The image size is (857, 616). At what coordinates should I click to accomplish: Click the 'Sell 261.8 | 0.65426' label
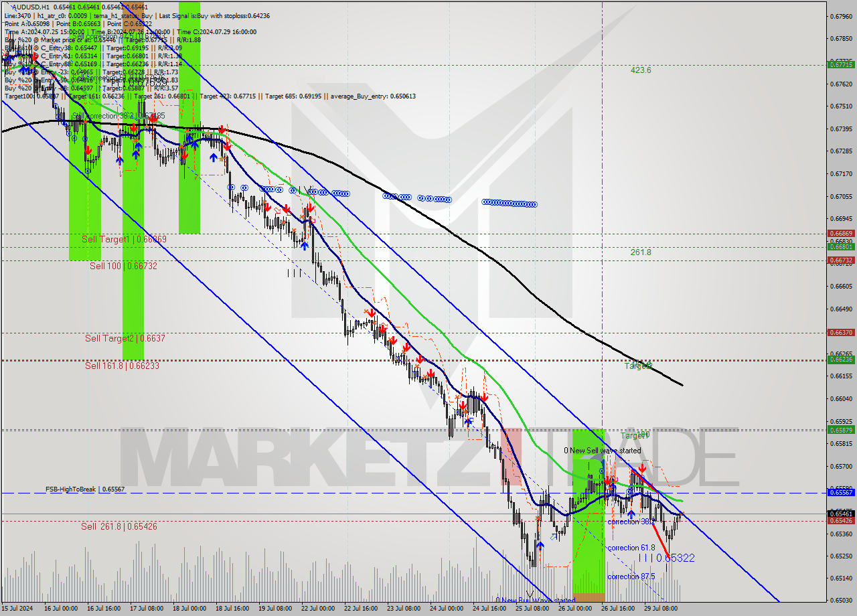click(x=119, y=526)
